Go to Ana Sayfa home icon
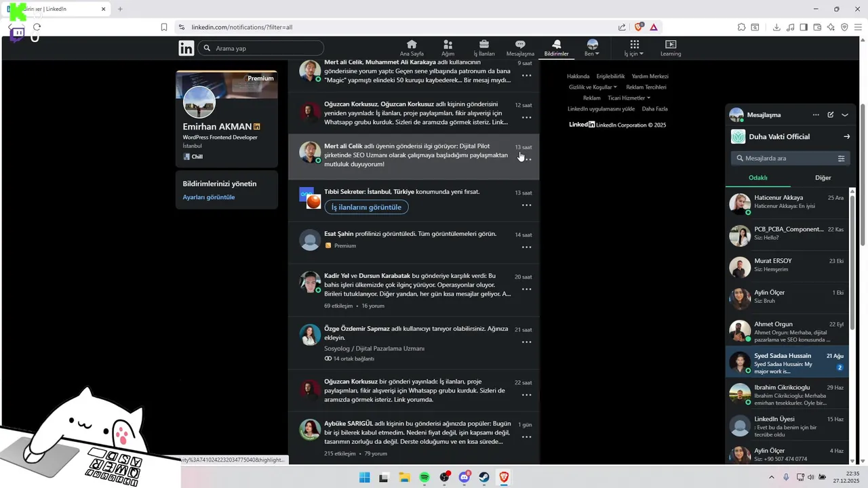This screenshot has width=868, height=488. (412, 48)
